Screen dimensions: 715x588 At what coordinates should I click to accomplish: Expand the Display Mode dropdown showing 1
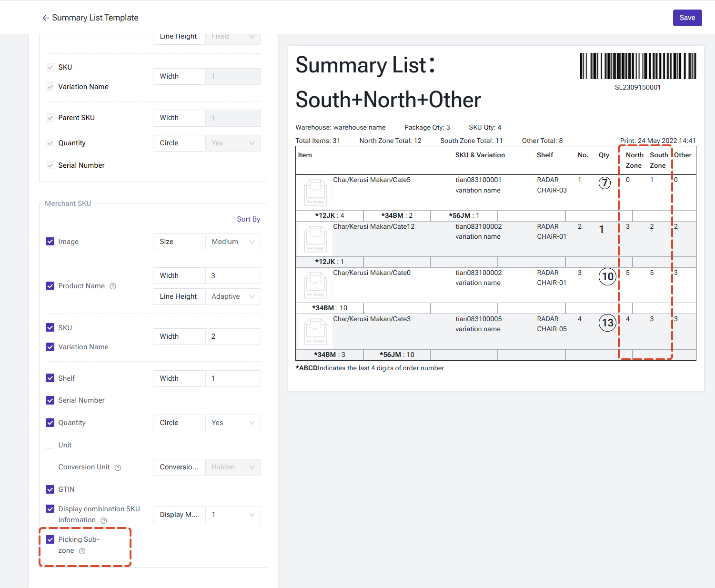[233, 515]
